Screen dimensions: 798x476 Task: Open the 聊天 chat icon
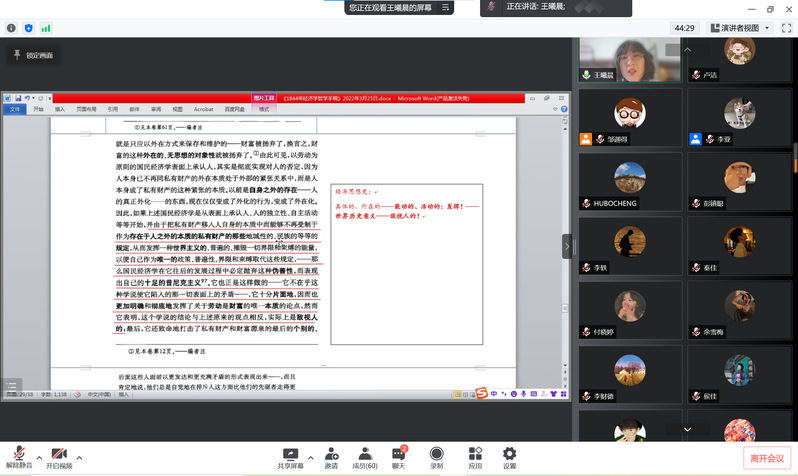click(x=398, y=456)
